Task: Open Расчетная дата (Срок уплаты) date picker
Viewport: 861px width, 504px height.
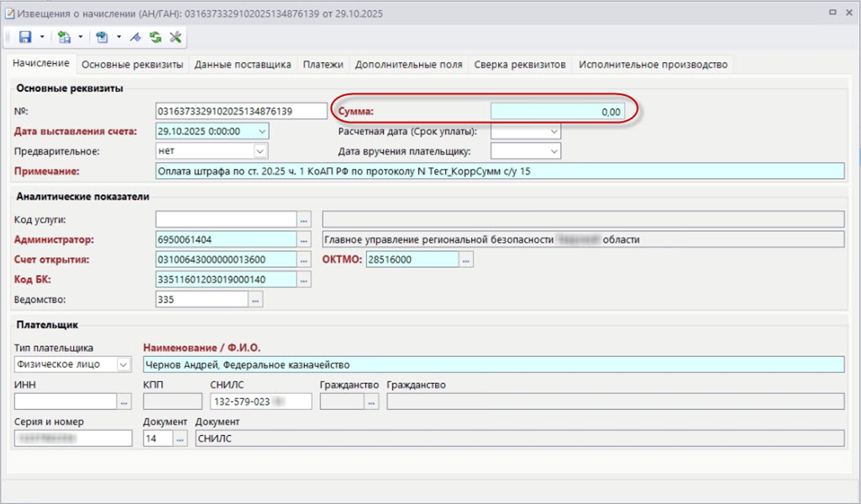Action: pyautogui.click(x=554, y=132)
